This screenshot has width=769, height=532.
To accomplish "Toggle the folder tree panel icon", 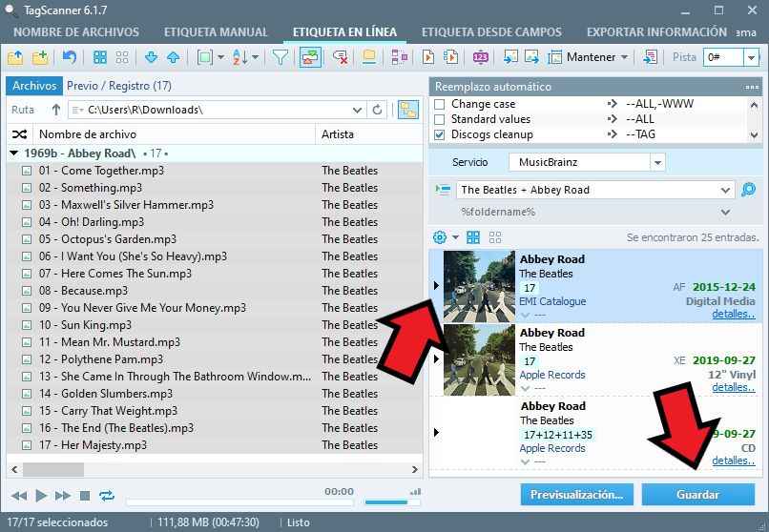I will click(408, 110).
